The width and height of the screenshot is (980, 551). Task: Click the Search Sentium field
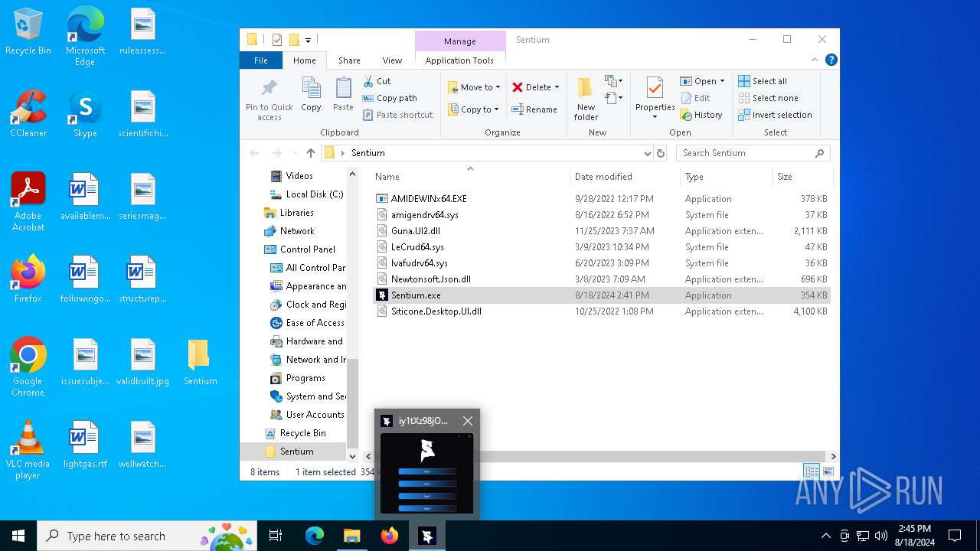753,153
